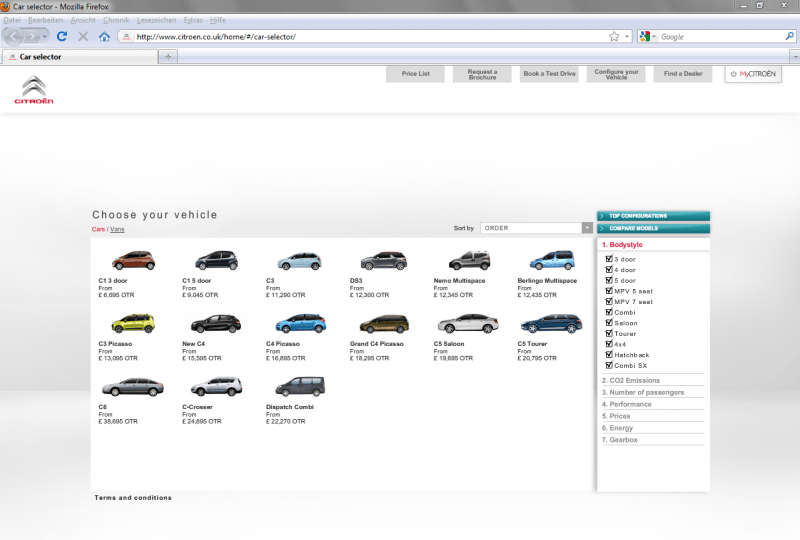Click Book a Test Drive button
The image size is (800, 540).
(x=549, y=74)
